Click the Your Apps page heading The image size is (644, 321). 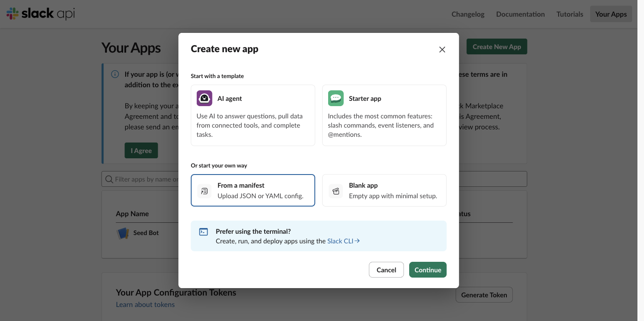point(131,47)
